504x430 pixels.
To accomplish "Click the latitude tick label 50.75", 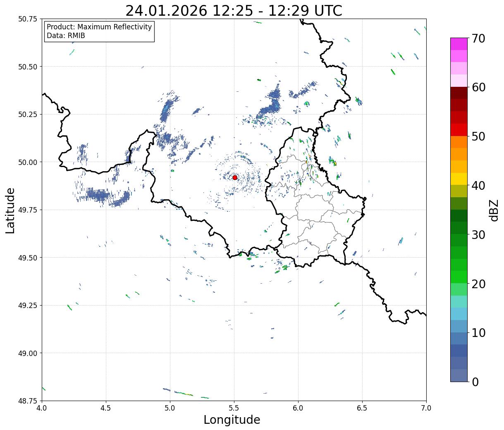I will pos(28,19).
